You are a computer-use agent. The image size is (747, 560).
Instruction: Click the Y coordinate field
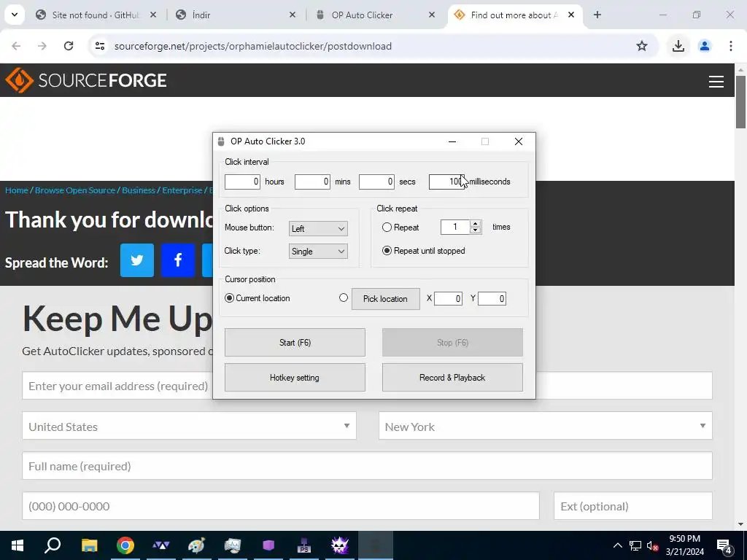coord(492,298)
